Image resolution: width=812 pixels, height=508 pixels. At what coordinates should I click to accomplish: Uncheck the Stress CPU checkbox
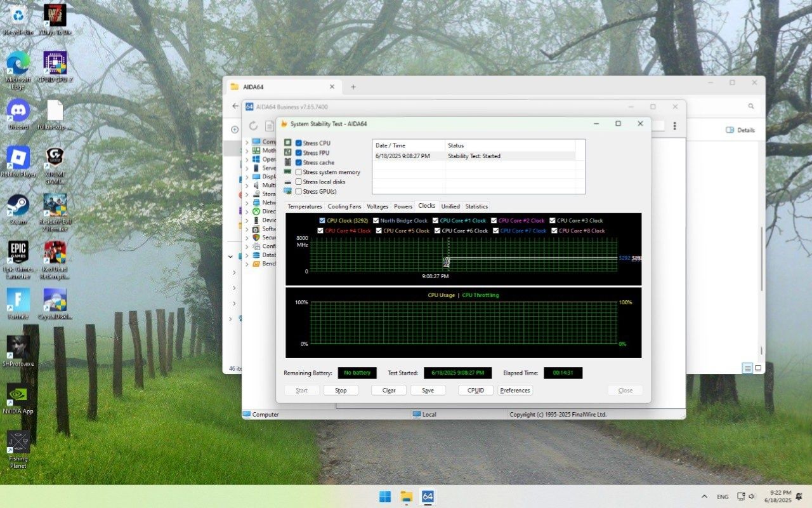tap(299, 144)
